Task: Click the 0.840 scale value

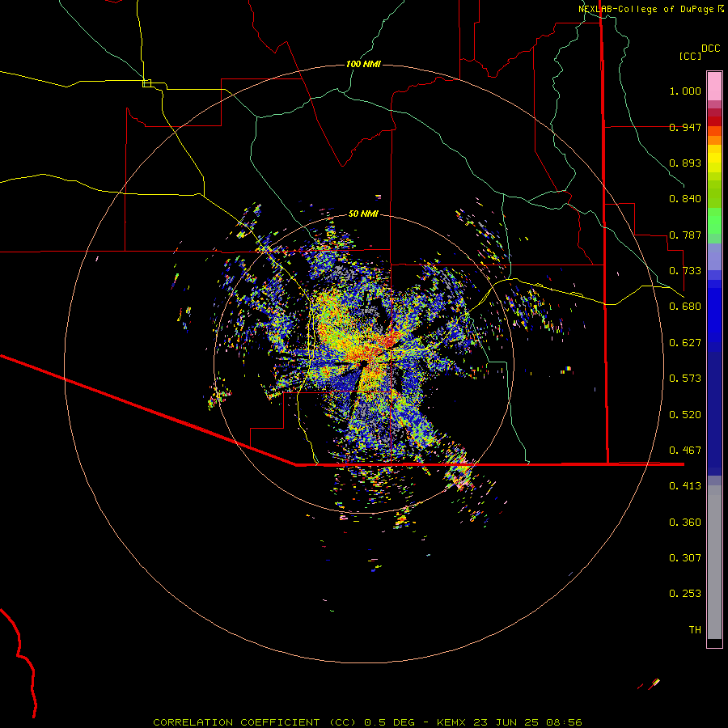Action: coord(685,199)
